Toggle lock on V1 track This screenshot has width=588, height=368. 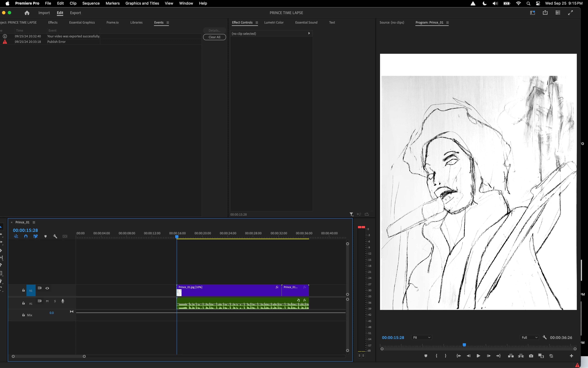point(23,290)
